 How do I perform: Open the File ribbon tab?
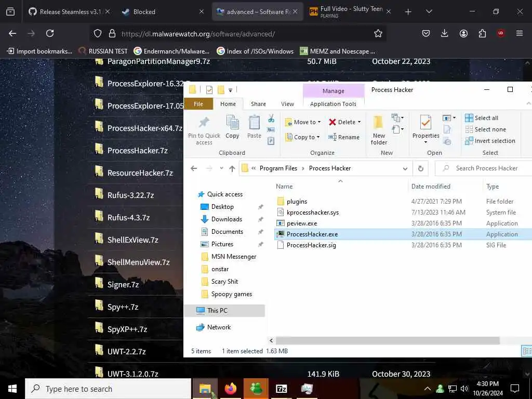(198, 104)
